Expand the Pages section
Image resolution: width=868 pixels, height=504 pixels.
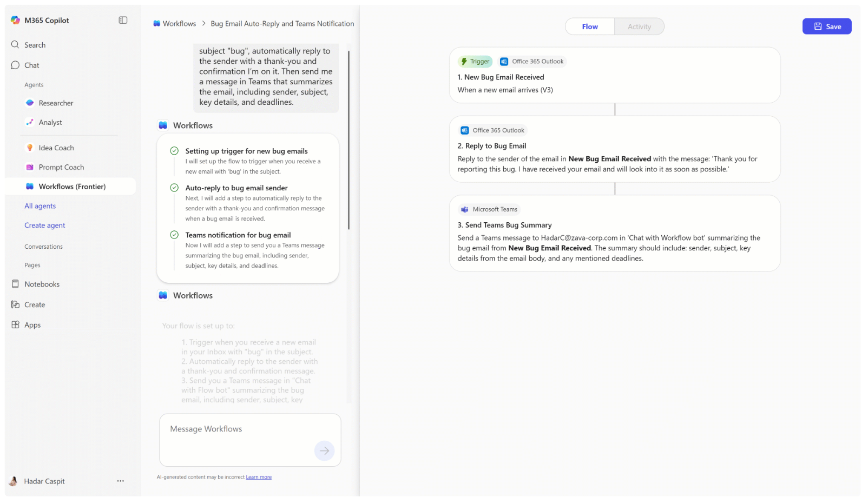32,266
